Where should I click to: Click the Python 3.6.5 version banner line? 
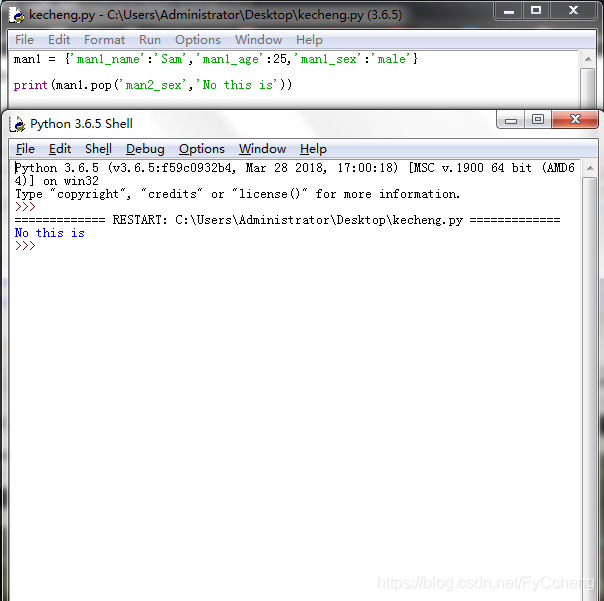tap(295, 175)
